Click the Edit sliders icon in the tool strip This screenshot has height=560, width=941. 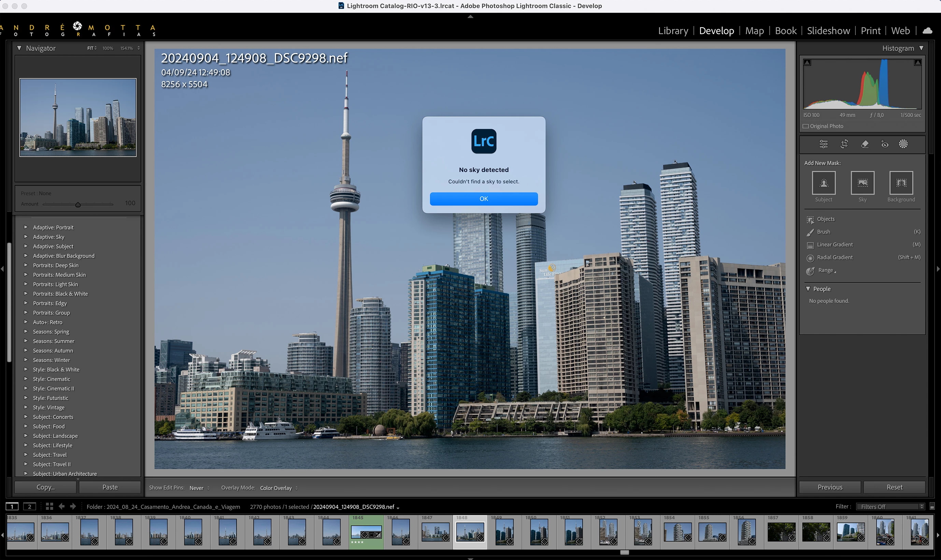pos(823,144)
